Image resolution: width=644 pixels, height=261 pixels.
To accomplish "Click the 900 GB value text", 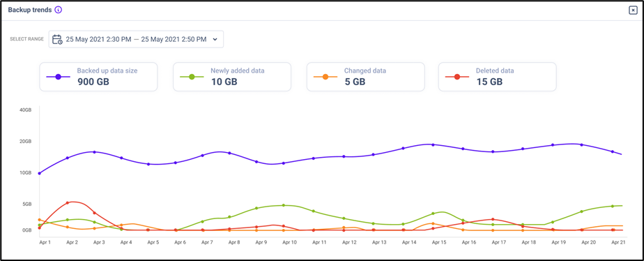I will pyautogui.click(x=93, y=82).
